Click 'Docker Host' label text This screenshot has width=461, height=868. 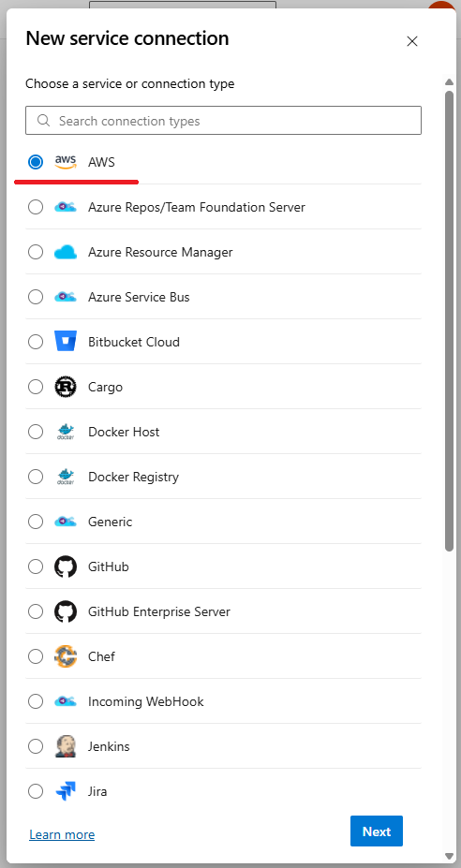coord(124,432)
